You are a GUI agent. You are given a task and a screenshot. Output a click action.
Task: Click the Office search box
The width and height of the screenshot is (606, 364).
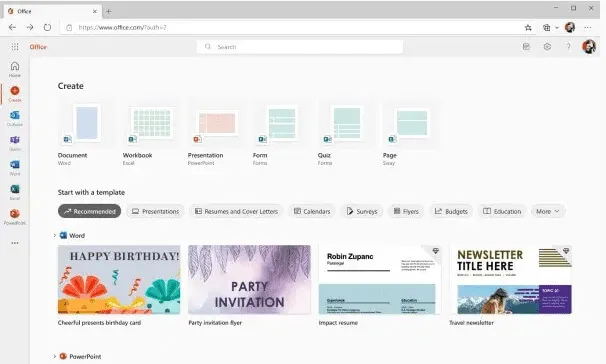click(300, 47)
